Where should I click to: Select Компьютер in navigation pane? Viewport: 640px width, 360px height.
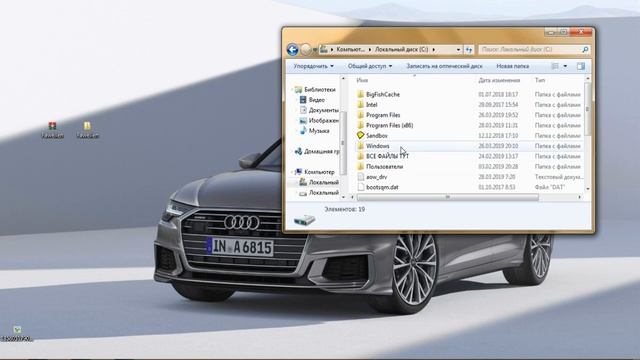point(319,172)
